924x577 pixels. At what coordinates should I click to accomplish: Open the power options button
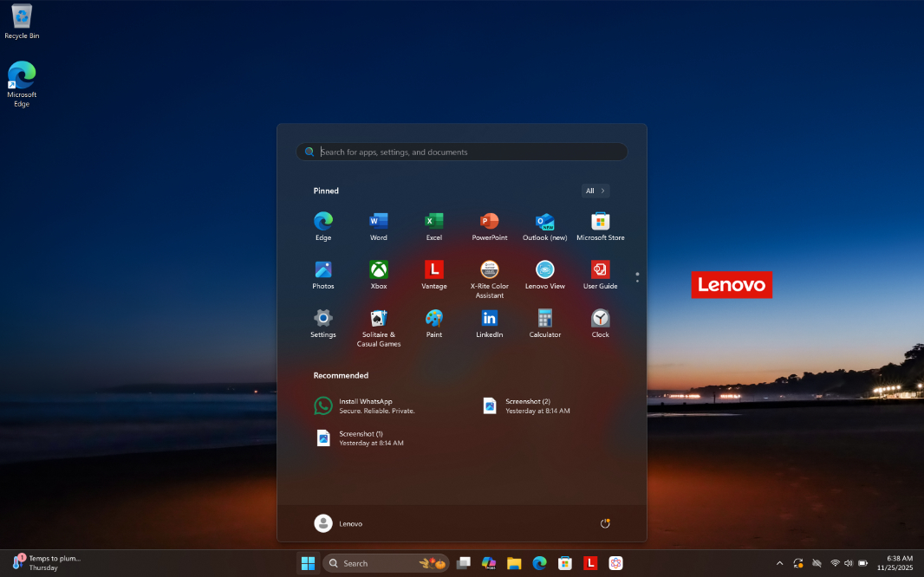(605, 523)
